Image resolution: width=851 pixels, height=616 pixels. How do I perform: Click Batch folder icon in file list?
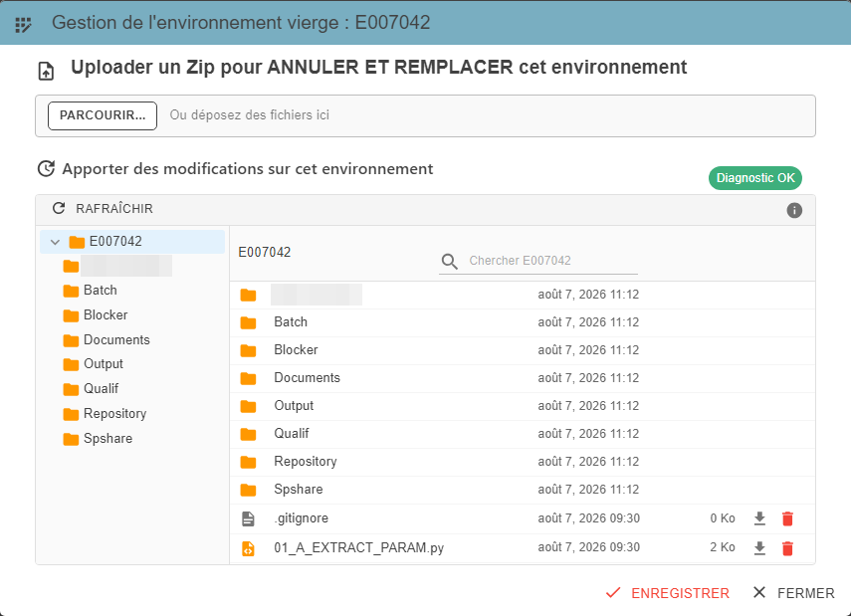click(x=248, y=322)
